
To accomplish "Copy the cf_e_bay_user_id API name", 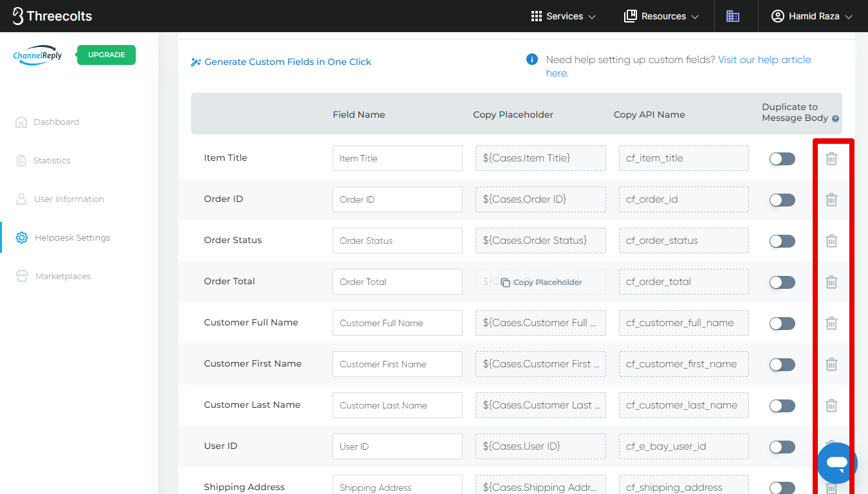I will click(683, 446).
